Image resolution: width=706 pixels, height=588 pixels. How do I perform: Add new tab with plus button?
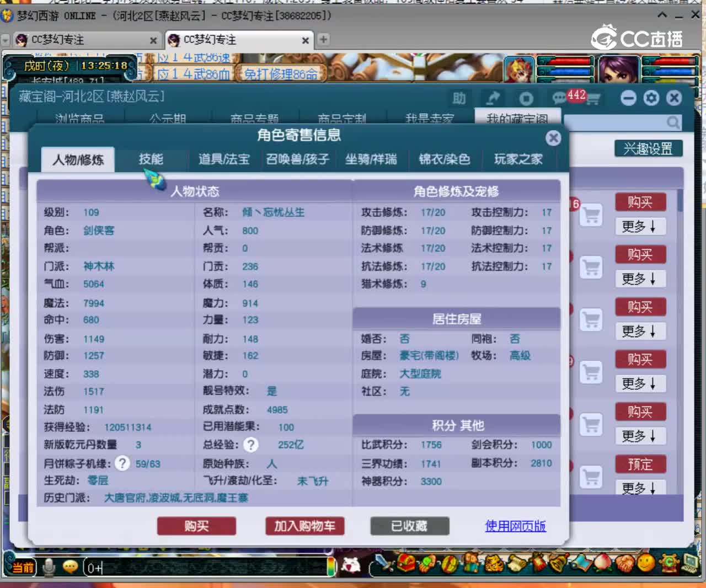tap(323, 39)
